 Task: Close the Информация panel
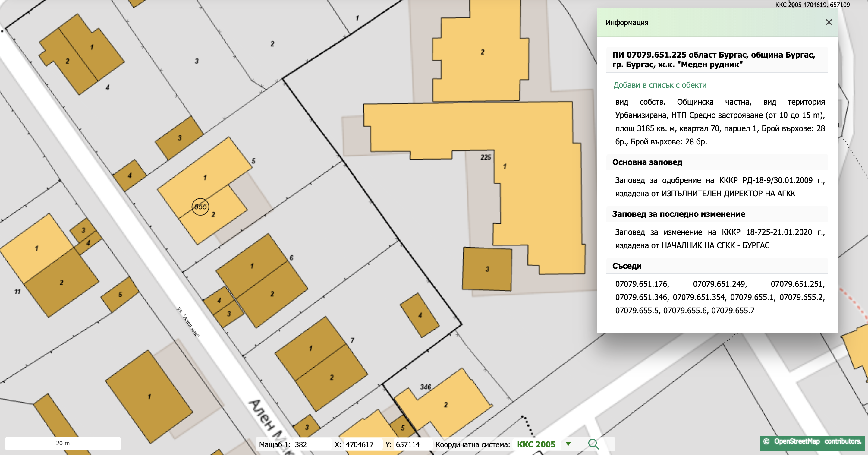click(829, 22)
